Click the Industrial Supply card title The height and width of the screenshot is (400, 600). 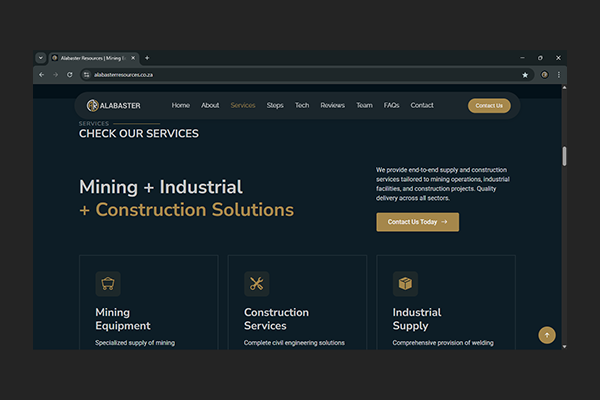click(x=417, y=319)
